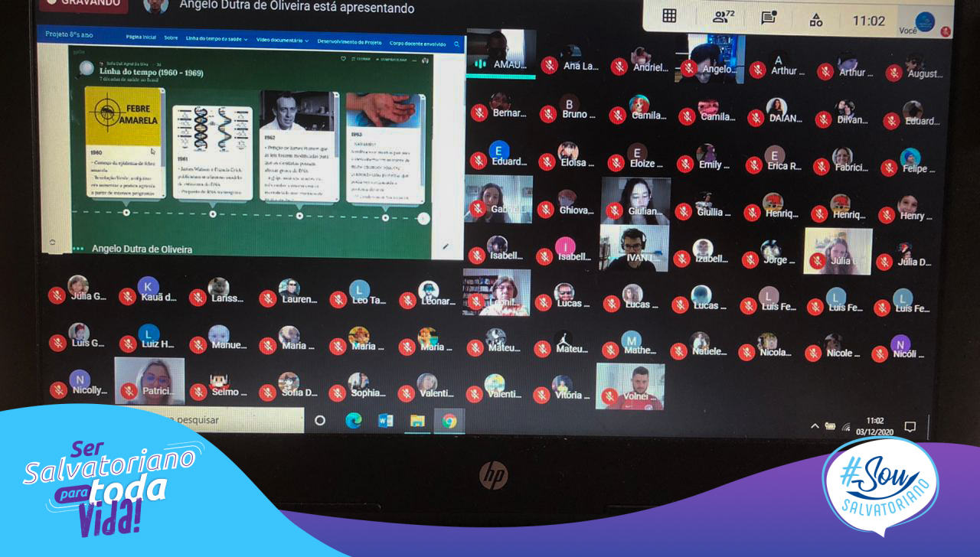Click the Dilvan participant name
Viewport: 980px width, 557px height.
coord(853,120)
